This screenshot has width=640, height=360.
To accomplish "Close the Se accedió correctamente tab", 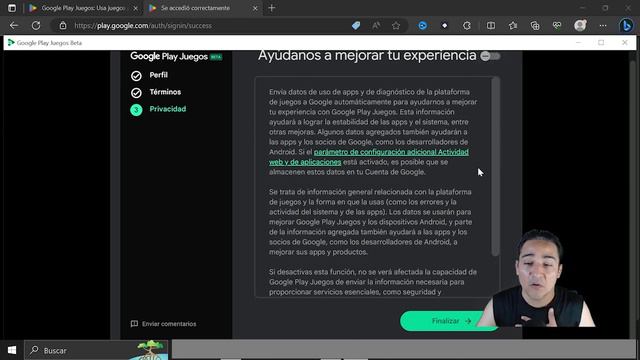I will [255, 8].
